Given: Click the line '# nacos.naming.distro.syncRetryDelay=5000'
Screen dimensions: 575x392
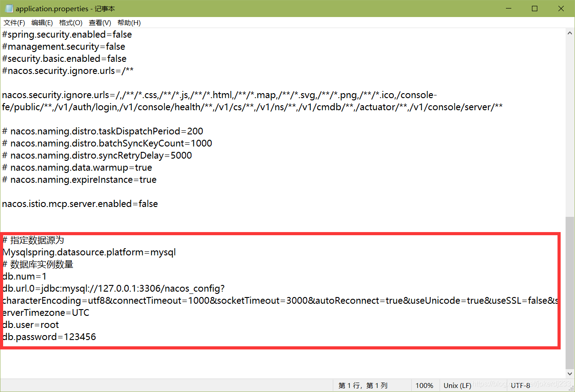Looking at the screenshot, I should coord(97,155).
